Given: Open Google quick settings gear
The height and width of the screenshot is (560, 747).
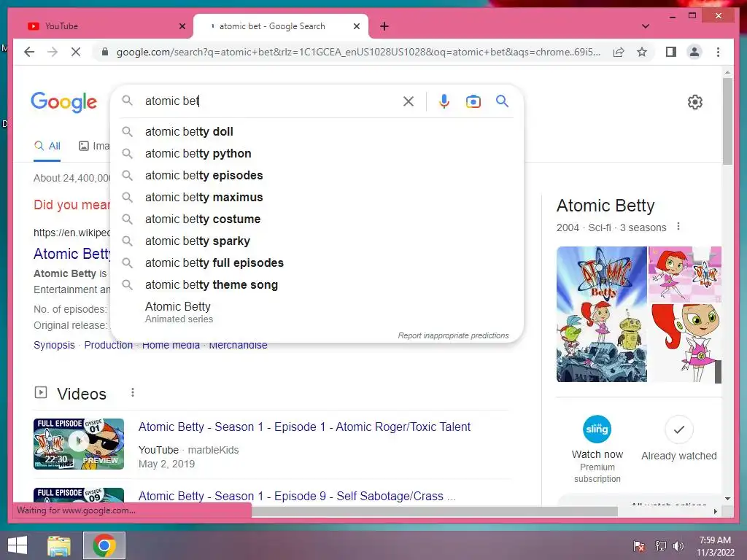Looking at the screenshot, I should (695, 102).
